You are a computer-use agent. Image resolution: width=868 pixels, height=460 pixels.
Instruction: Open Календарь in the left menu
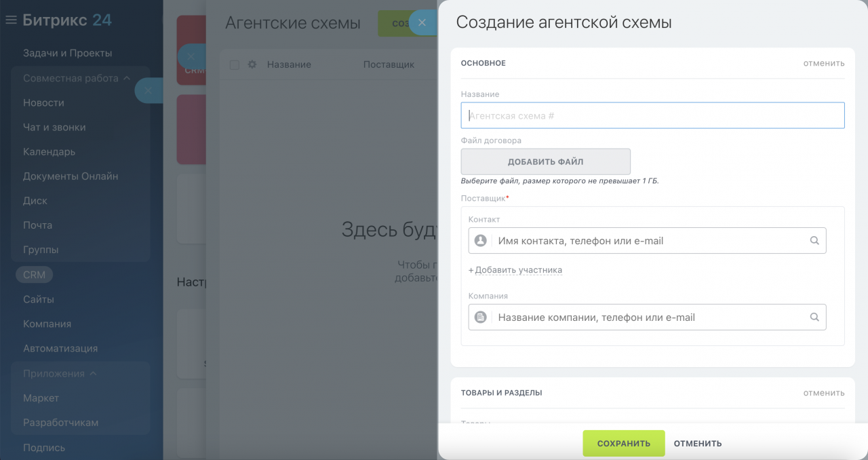(49, 151)
